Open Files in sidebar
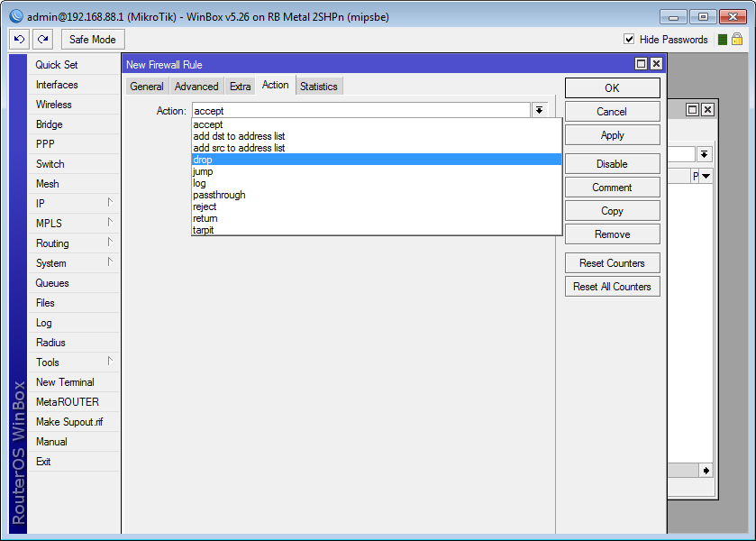The image size is (756, 541). point(74,303)
